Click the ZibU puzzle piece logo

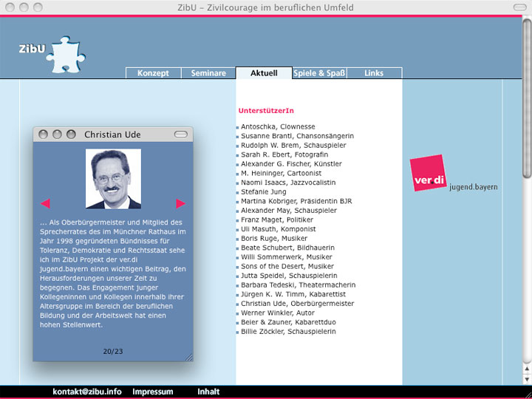point(53,52)
